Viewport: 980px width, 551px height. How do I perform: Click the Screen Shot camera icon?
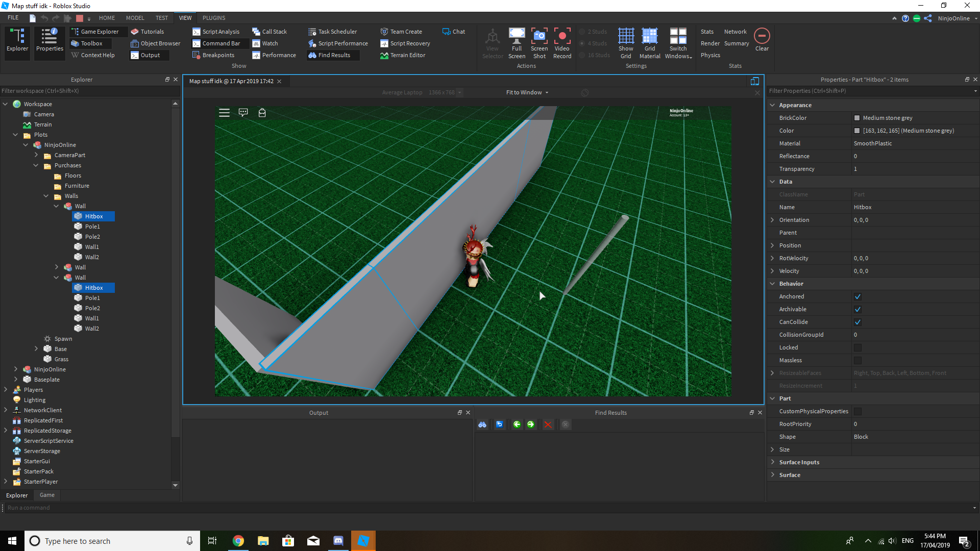click(x=539, y=36)
